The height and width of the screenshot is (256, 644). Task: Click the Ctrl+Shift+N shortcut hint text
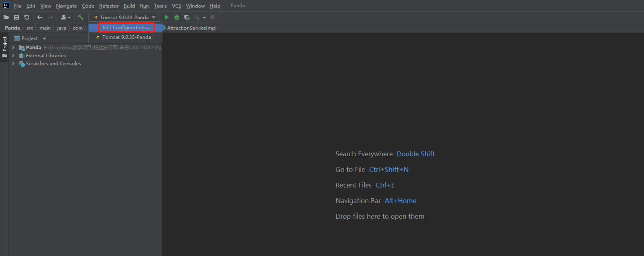tap(389, 169)
